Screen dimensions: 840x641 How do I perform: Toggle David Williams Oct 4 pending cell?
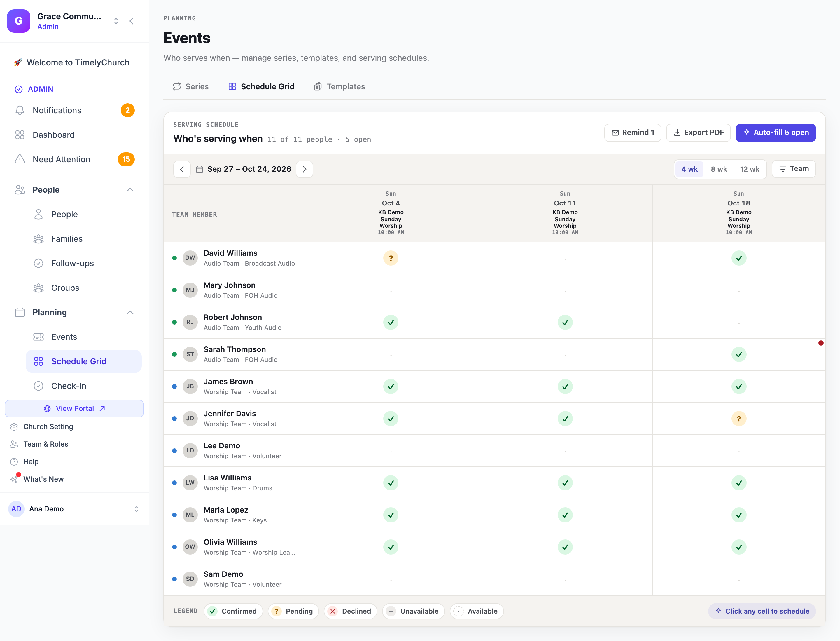tap(391, 258)
